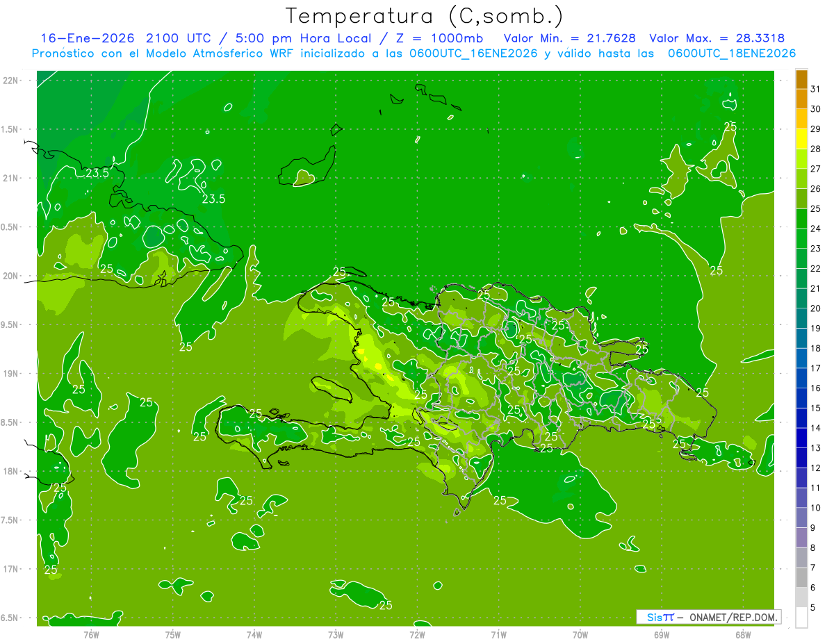This screenshot has width=834, height=644.
Task: Select the olive-green swatch between 25 and 26
Action: (801, 199)
